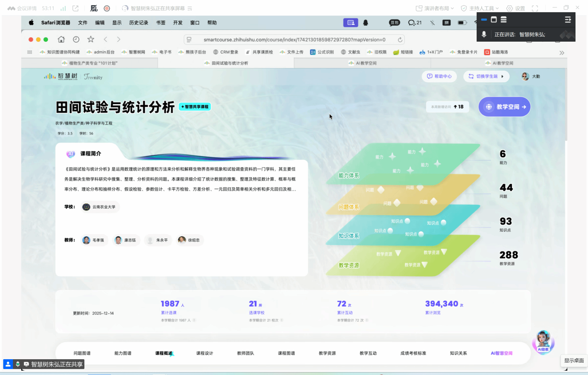
Task: Toggle fullscreen mode in meeting toolbar
Action: coord(535,8)
